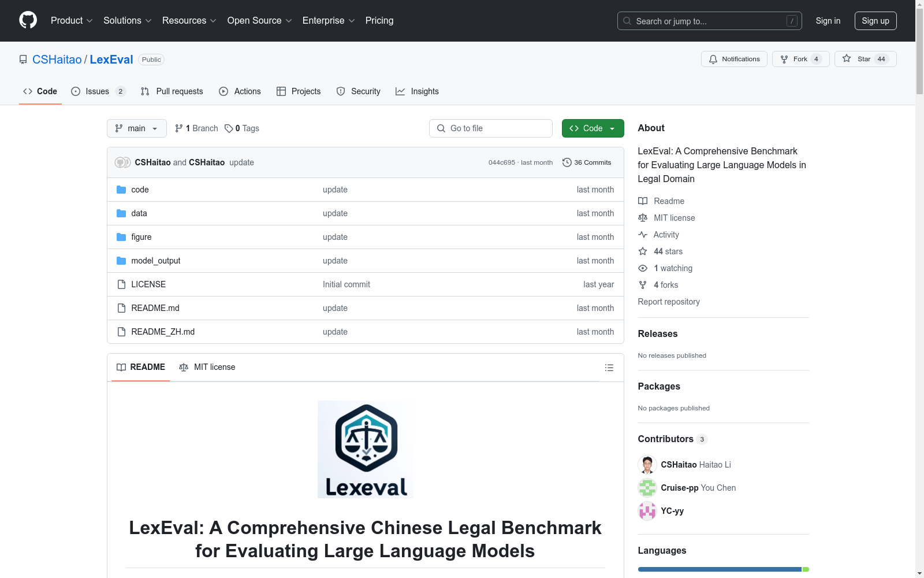Click the Sign in link
Screen dimensions: 924x578
(x=828, y=21)
